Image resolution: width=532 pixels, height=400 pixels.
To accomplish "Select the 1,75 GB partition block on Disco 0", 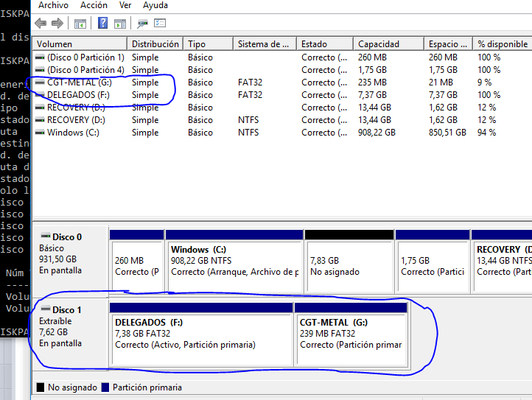I will pyautogui.click(x=433, y=262).
